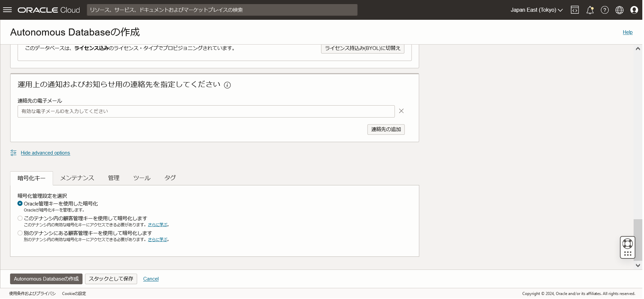Screen dimensions: 644x299
Task: Open the language globe menu
Action: pos(620,10)
